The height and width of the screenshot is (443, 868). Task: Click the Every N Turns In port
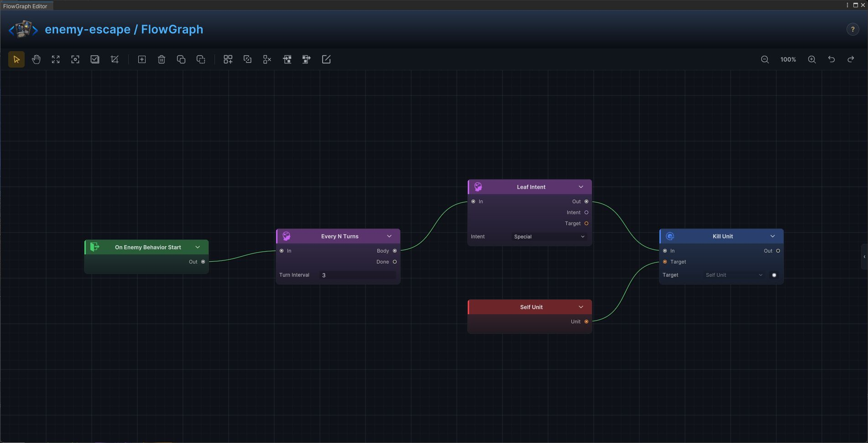[x=282, y=251]
